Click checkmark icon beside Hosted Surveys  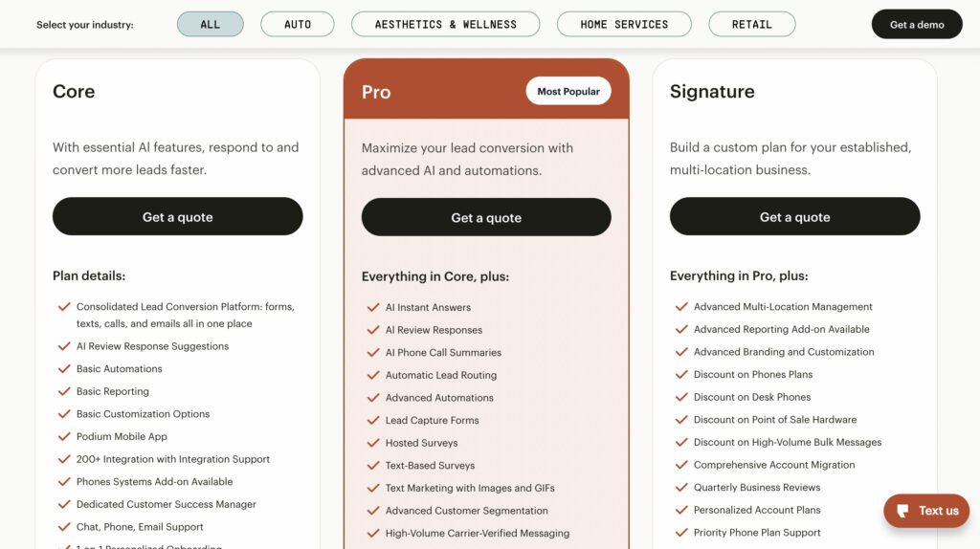click(373, 443)
